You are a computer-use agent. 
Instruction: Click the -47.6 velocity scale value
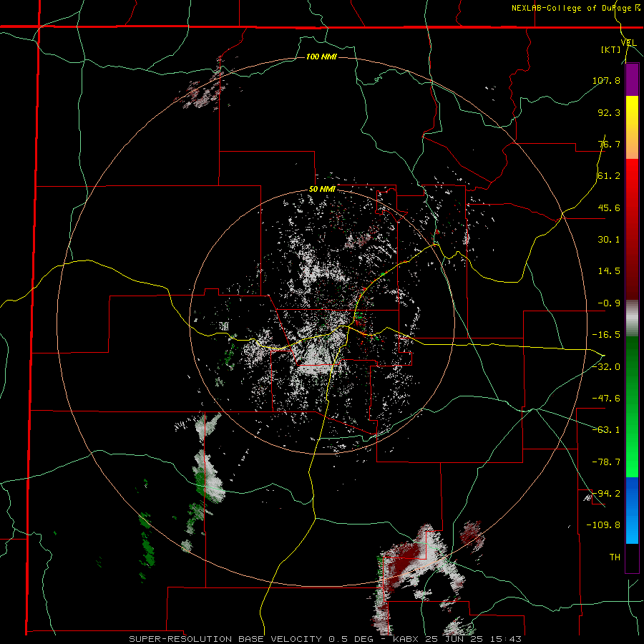point(606,399)
